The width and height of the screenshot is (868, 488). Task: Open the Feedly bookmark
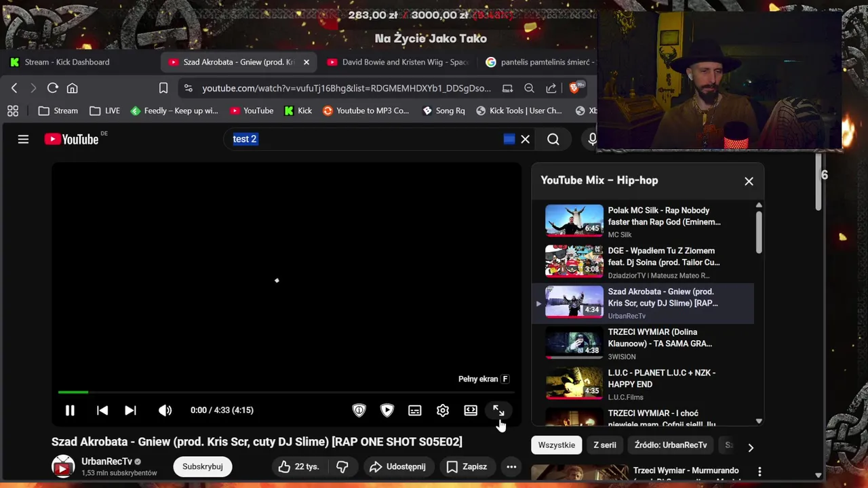point(174,110)
